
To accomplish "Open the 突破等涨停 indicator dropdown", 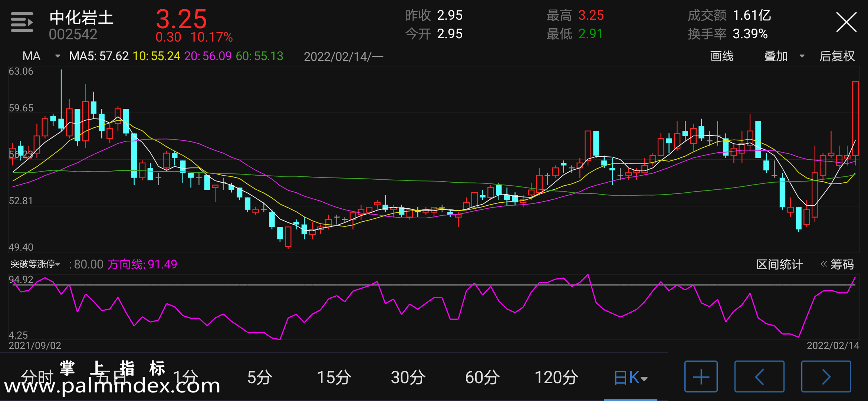I will [x=35, y=264].
